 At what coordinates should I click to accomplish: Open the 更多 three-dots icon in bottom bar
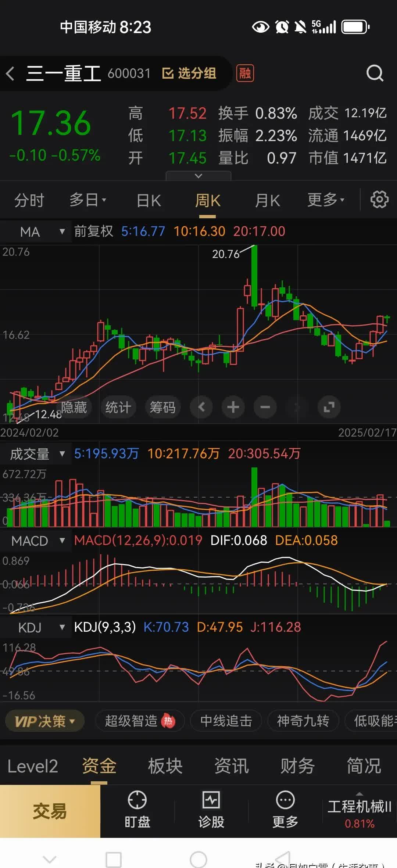pyautogui.click(x=285, y=800)
